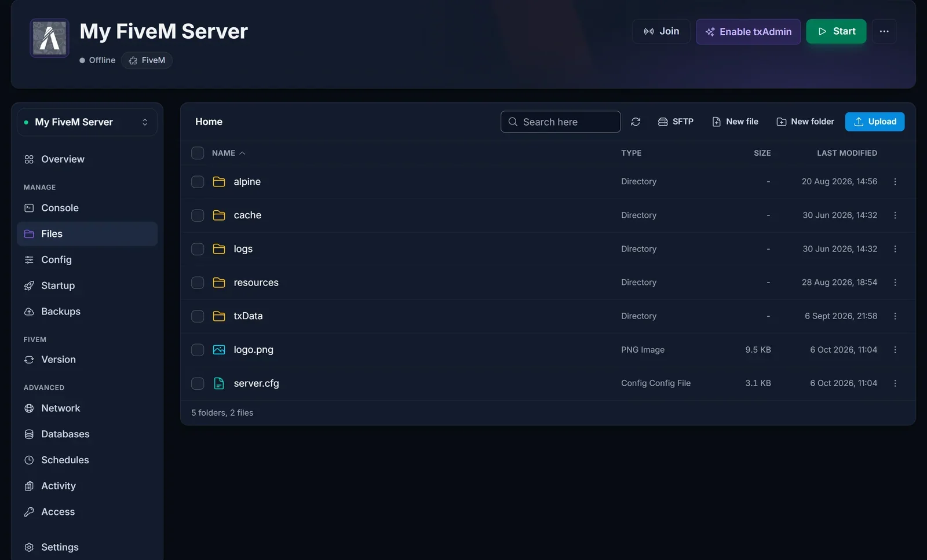Click the resources folder icon
The width and height of the screenshot is (927, 560).
point(219,283)
